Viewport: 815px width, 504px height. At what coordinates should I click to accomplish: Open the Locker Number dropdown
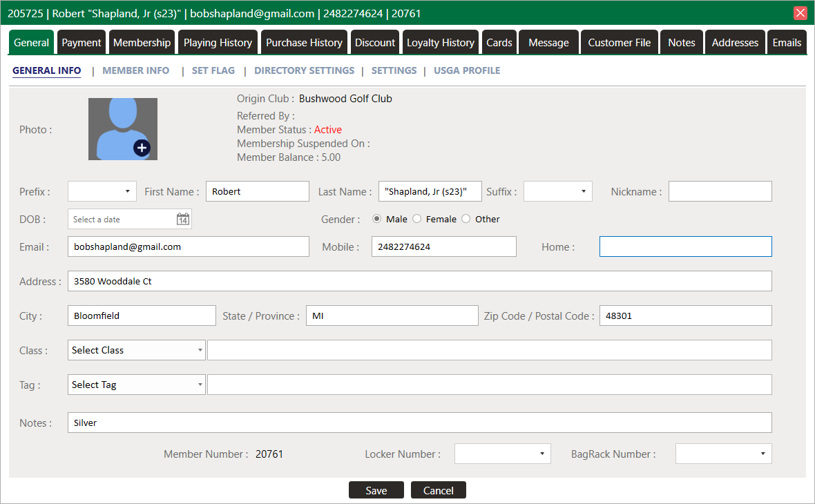[x=503, y=454]
